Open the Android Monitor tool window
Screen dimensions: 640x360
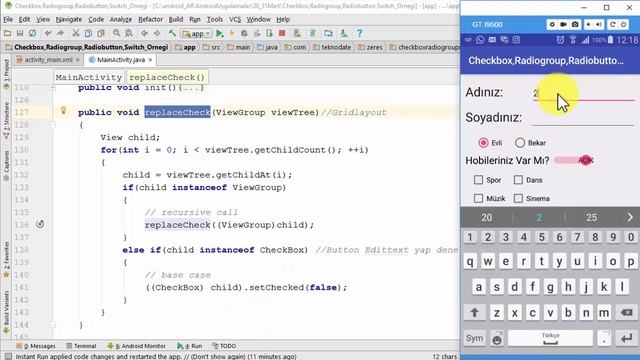(x=136, y=346)
